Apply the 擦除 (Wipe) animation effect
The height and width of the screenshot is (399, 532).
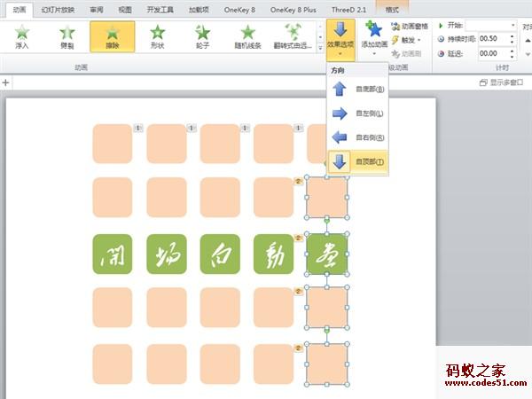[113, 36]
